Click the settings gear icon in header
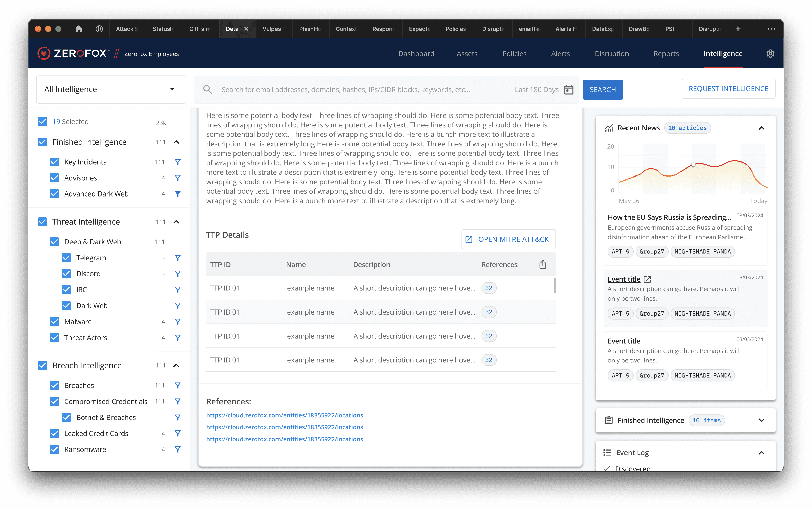812x509 pixels. click(770, 54)
